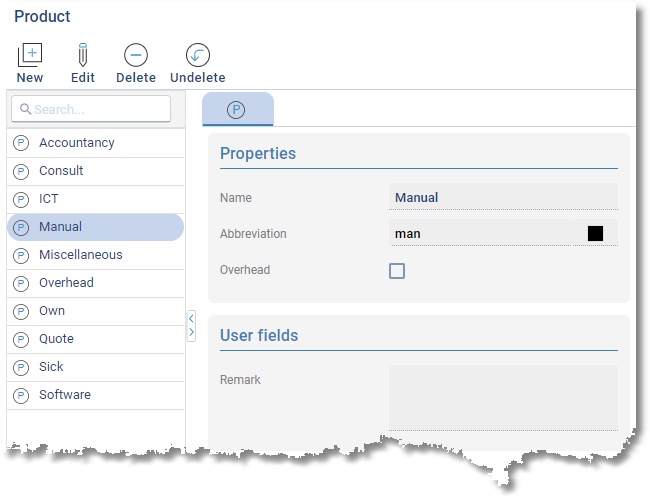The height and width of the screenshot is (500, 650).
Task: Tick the Overhead checkbox
Action: coord(397,271)
